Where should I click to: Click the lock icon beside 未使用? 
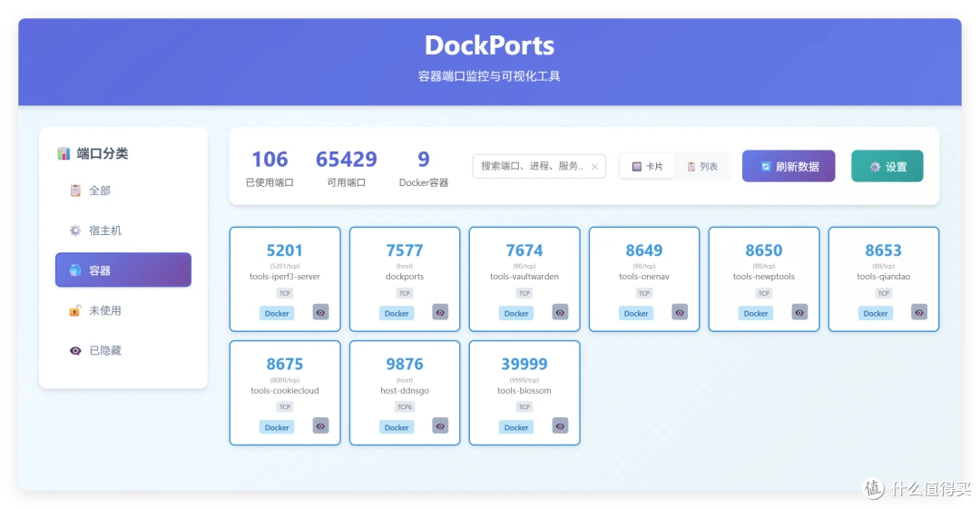click(x=75, y=311)
